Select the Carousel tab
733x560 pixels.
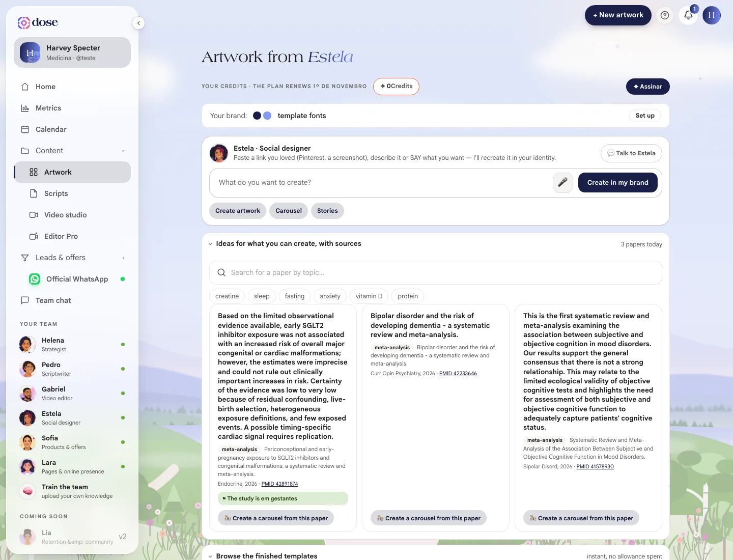tap(289, 211)
